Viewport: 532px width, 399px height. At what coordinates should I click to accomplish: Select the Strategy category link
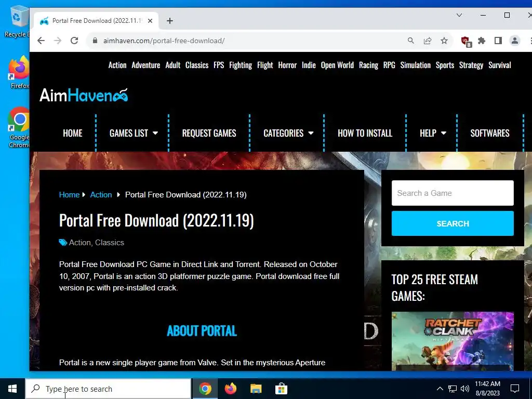[471, 65]
